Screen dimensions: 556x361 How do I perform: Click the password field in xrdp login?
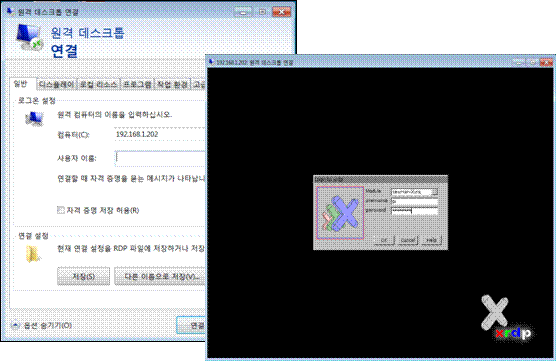click(x=414, y=211)
